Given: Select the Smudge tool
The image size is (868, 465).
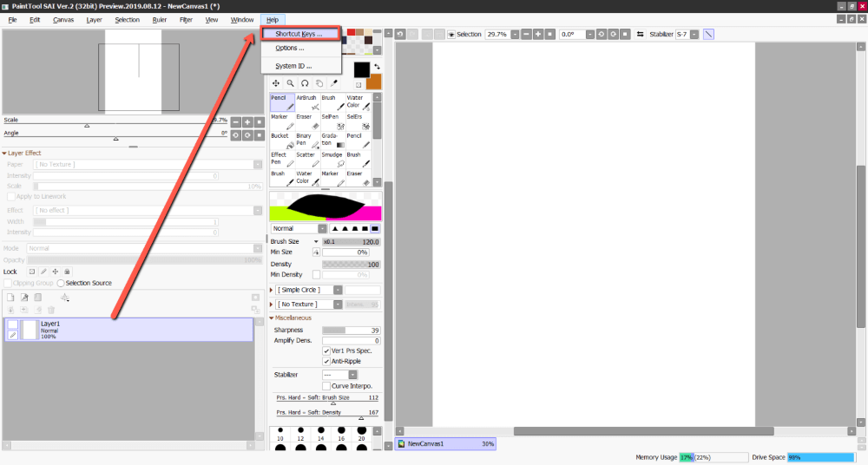Looking at the screenshot, I should coord(332,159).
